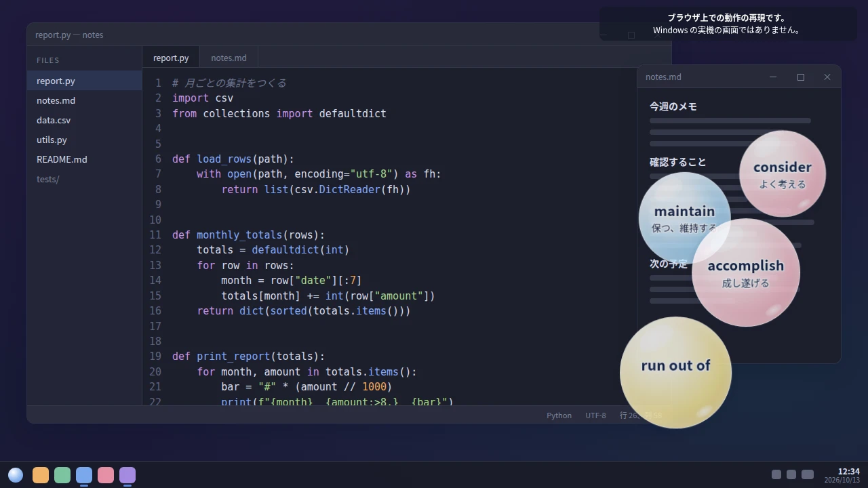Click the 行 26 cursor position indicator

pos(640,415)
